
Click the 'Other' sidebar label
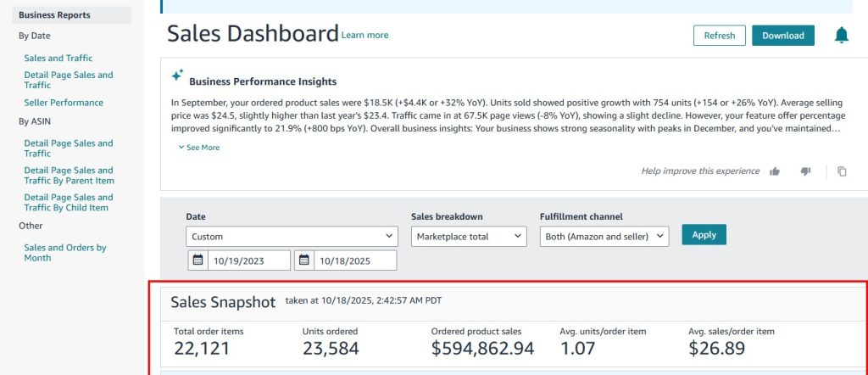pos(31,226)
